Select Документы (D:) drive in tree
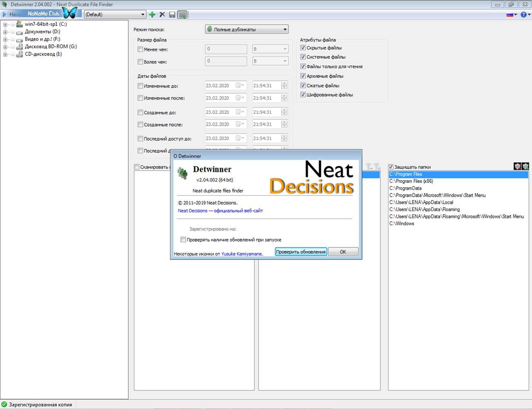 (42, 32)
